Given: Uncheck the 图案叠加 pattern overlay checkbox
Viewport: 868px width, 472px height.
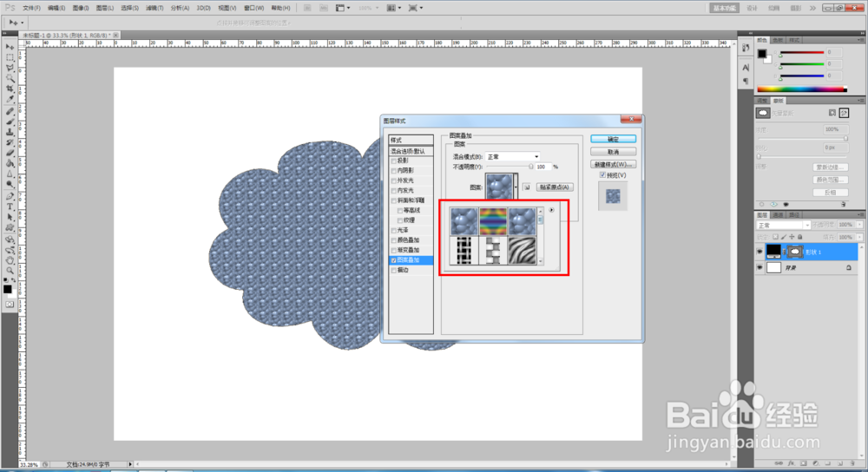Looking at the screenshot, I should (x=393, y=260).
